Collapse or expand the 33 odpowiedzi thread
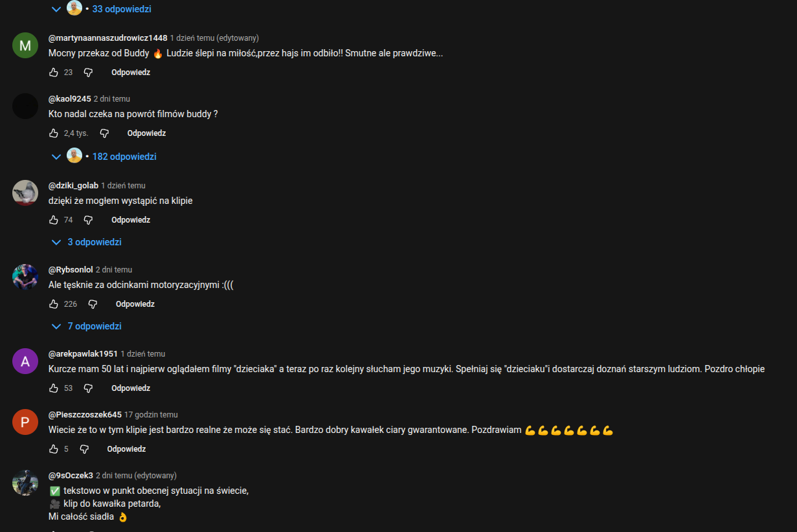The height and width of the screenshot is (532, 797). [104, 9]
